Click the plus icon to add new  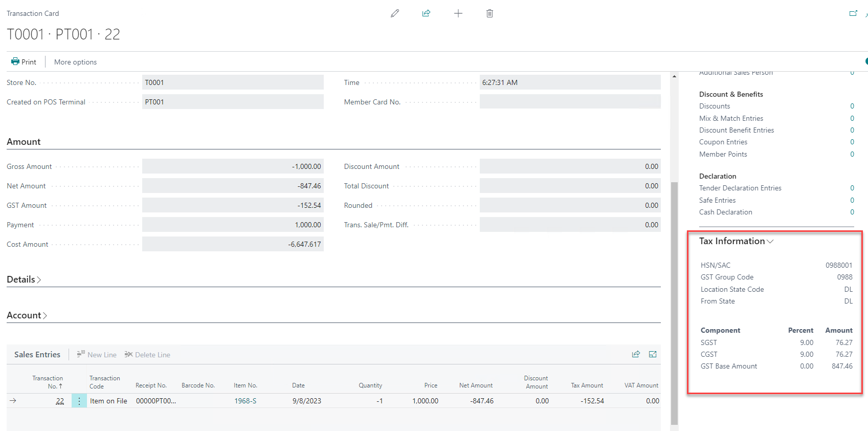tap(458, 13)
